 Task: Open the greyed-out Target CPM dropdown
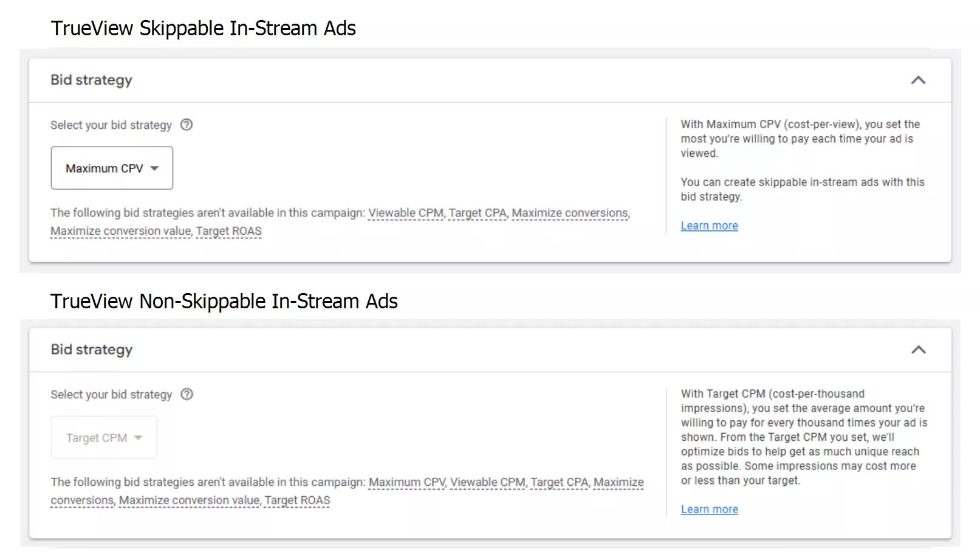[104, 438]
